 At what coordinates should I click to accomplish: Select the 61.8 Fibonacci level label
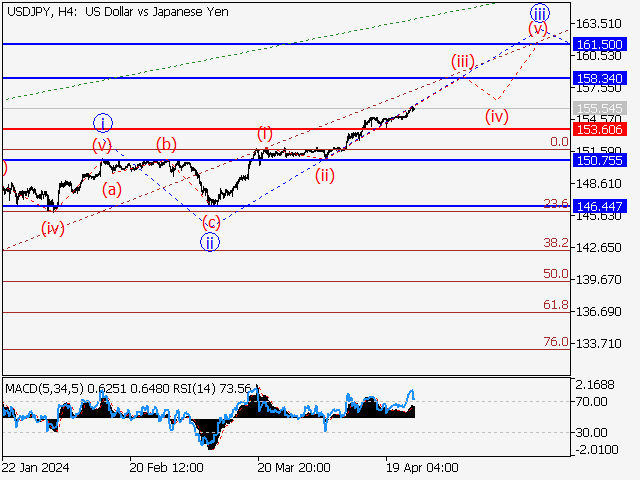pyautogui.click(x=556, y=304)
